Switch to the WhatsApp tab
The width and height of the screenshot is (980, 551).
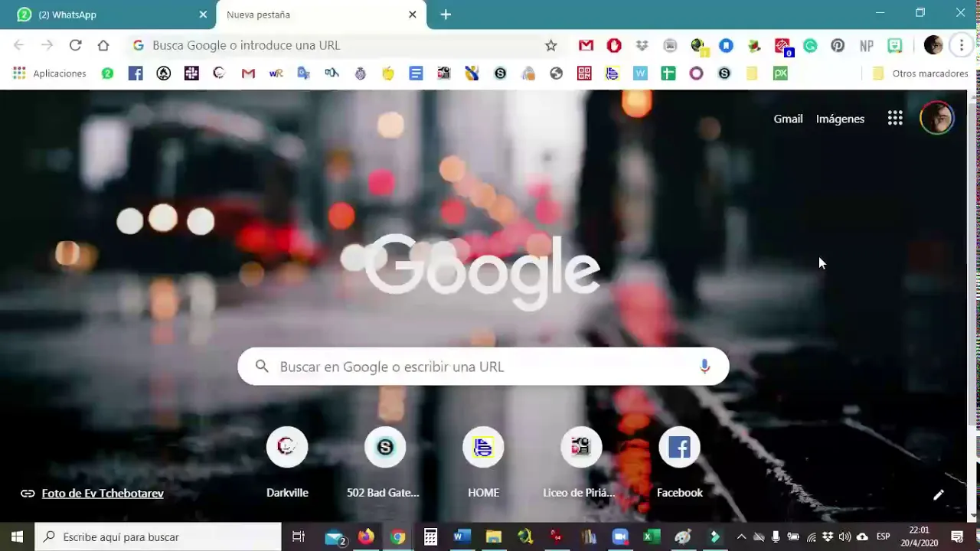(x=108, y=15)
